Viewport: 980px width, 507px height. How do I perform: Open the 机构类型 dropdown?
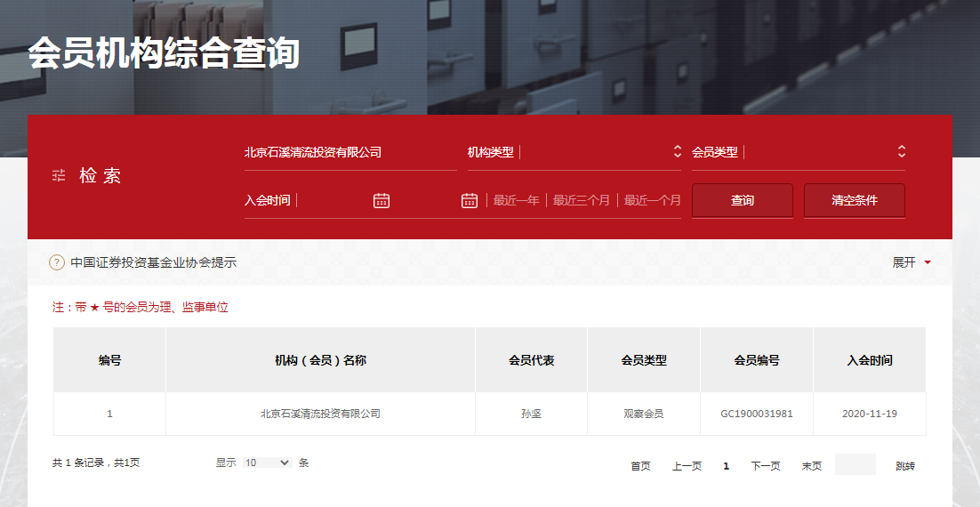pos(574,152)
